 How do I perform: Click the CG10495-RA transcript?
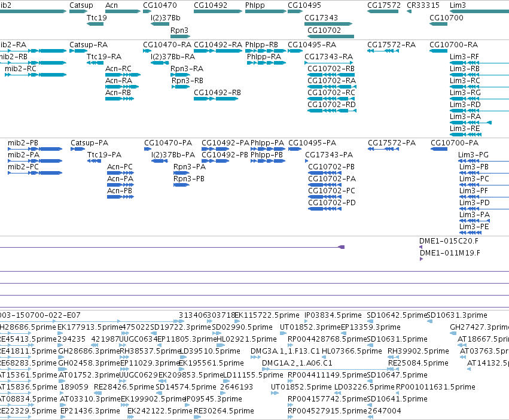coord(295,51)
